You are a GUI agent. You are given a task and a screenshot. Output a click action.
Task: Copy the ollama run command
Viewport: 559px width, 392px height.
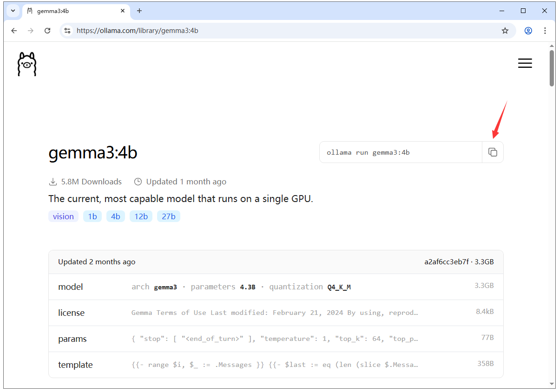click(493, 152)
